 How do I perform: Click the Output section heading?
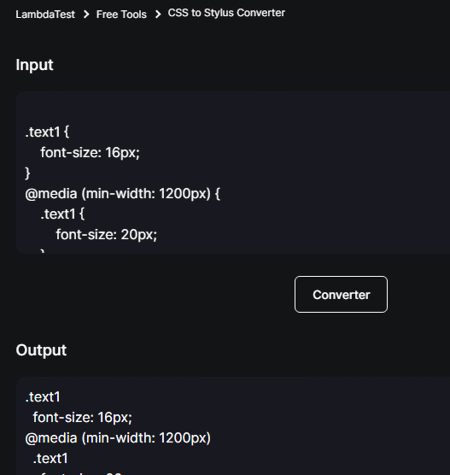pos(41,350)
